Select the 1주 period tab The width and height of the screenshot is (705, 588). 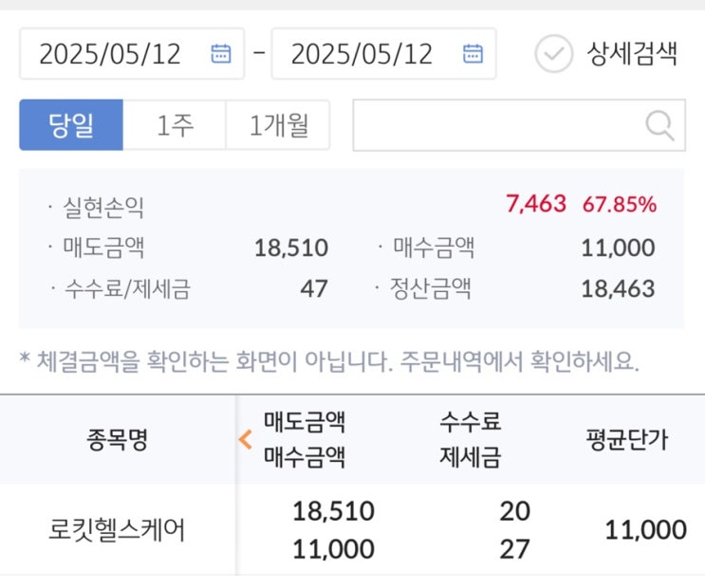coord(175,125)
